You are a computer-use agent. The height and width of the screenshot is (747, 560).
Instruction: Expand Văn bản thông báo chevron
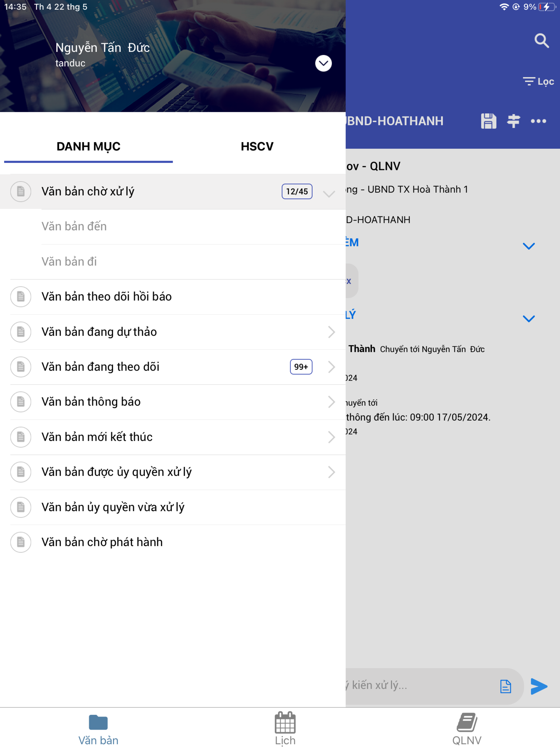(331, 402)
